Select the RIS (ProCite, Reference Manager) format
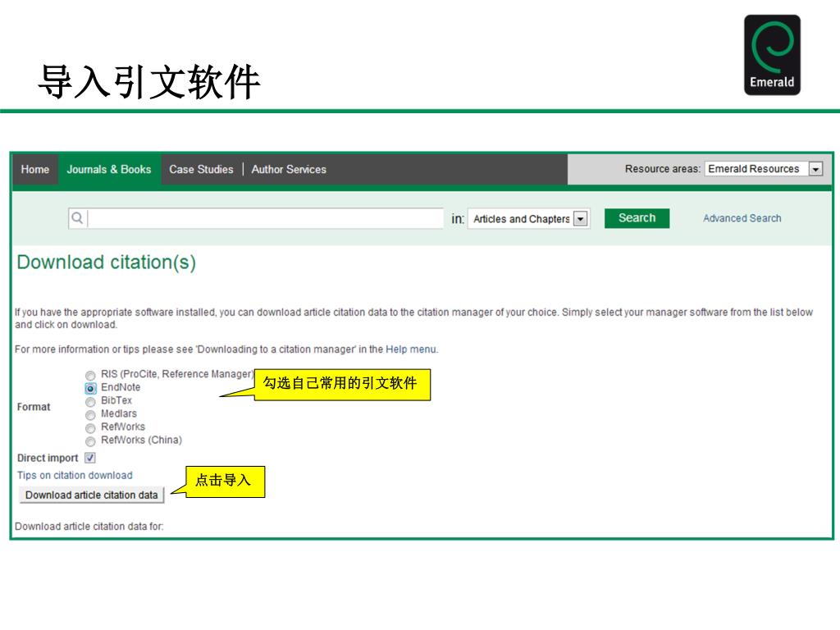This screenshot has width=840, height=630. (90, 375)
